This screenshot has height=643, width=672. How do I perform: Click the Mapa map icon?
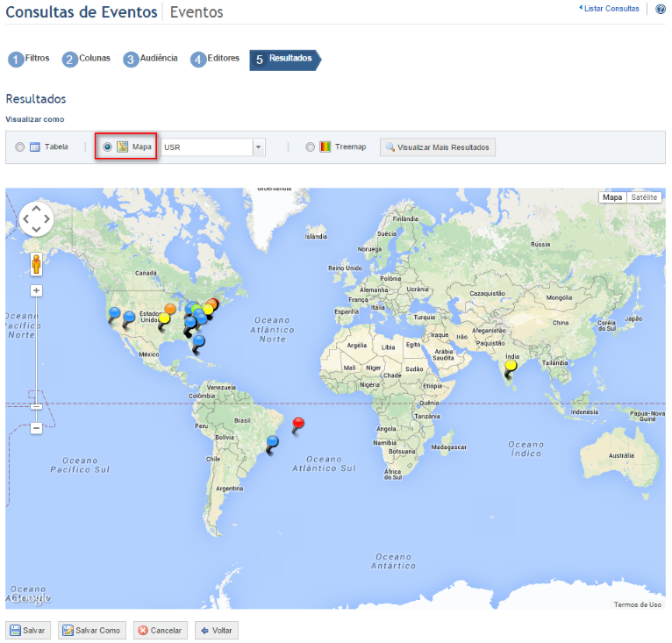pos(123,146)
